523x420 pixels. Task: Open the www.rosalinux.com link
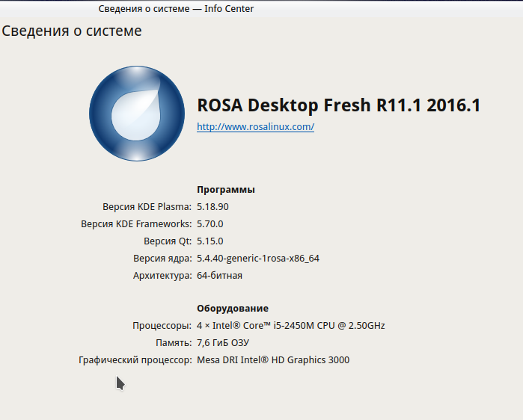255,127
